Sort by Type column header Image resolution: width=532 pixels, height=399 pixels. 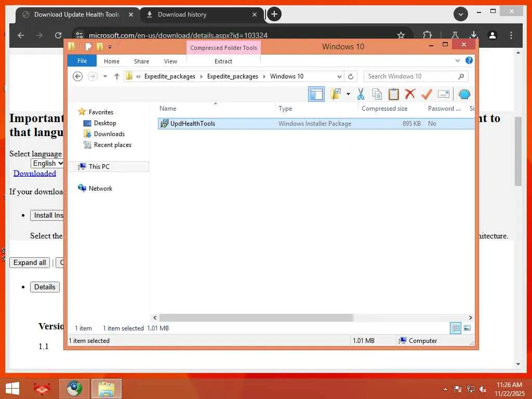pyautogui.click(x=316, y=109)
